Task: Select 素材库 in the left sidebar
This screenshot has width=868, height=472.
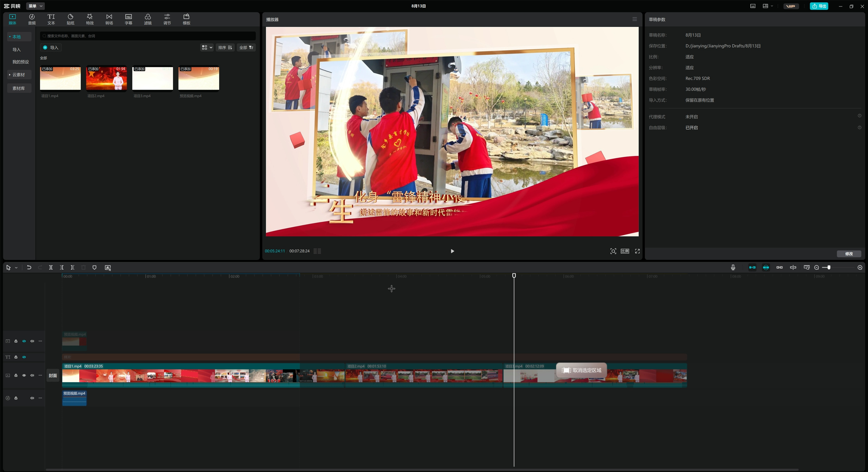Action: coord(19,88)
